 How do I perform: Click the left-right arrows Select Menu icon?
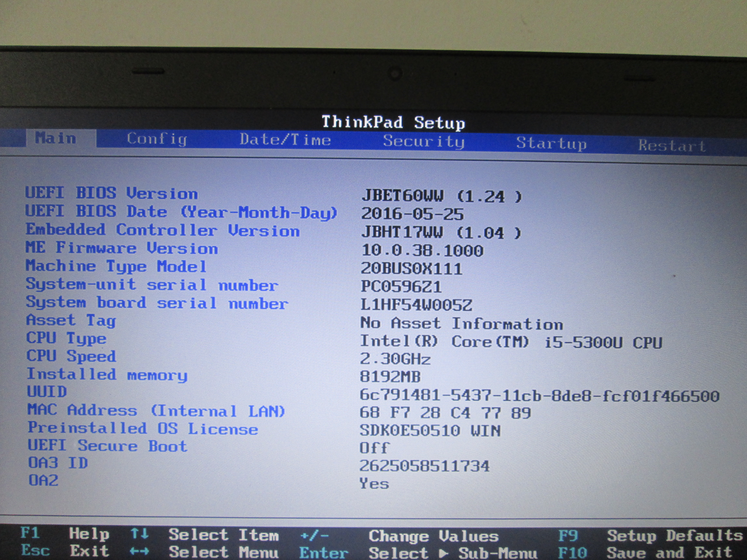coord(139,552)
